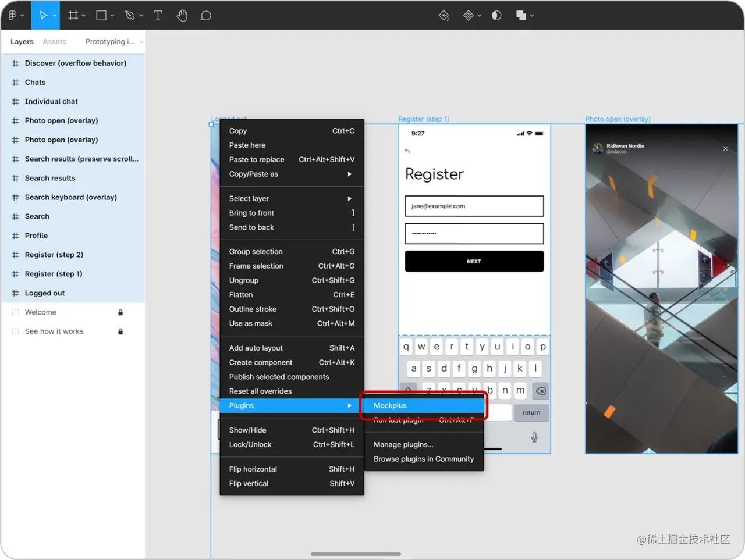Click Flatten in the context menu
The image size is (745, 560).
coord(292,295)
